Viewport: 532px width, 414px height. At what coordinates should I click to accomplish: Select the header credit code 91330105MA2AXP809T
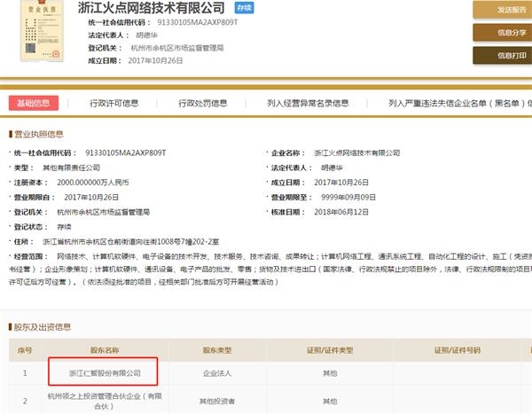[198, 22]
